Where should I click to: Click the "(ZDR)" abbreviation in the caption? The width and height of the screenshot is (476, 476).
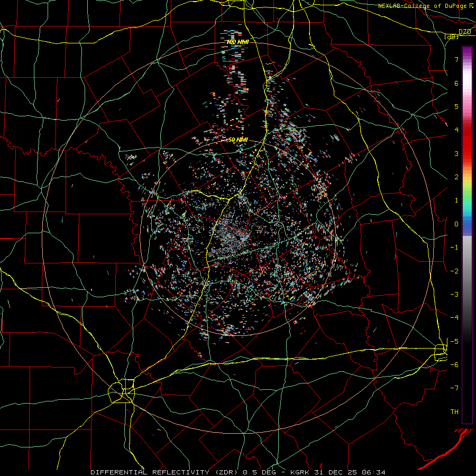click(226, 472)
